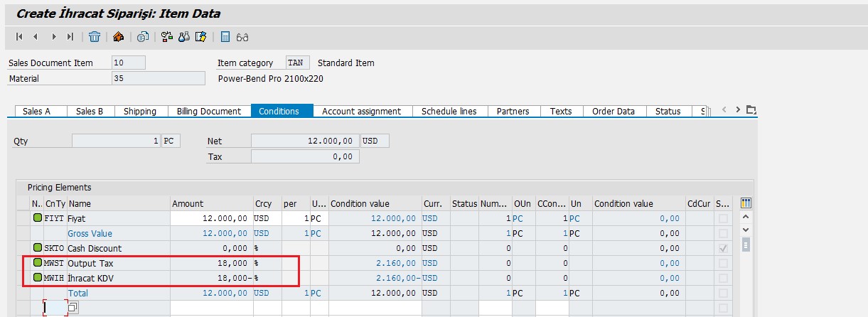Go to the first item arrow
868x317 pixels.
point(19,37)
